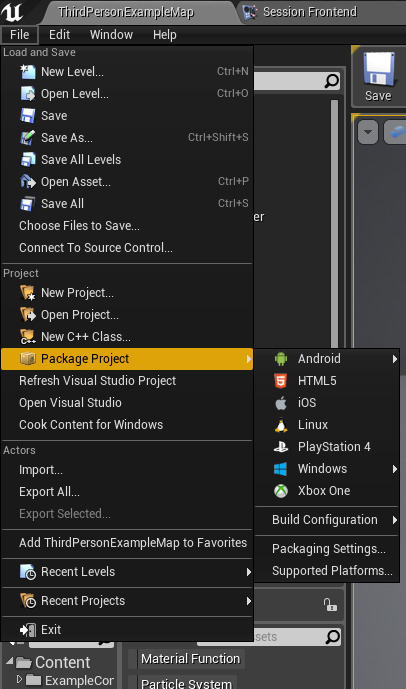
Task: Click the upper search magnifier icon
Action: click(332, 81)
